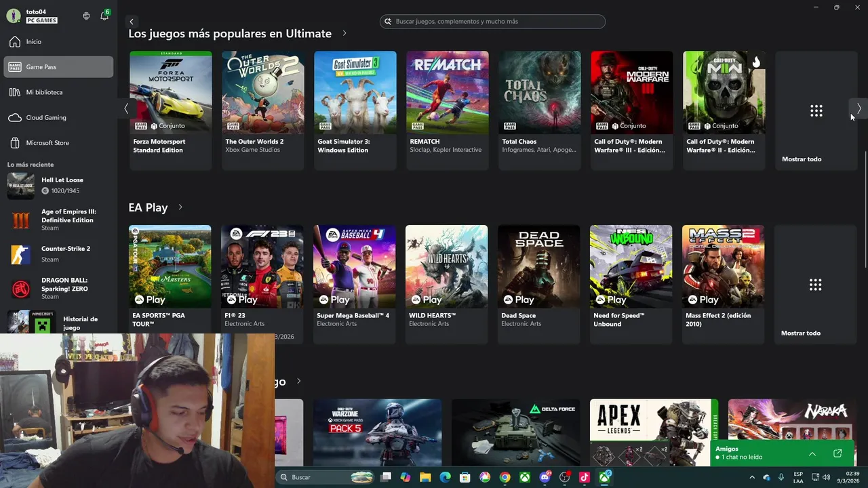Expand the Amigos chat panel chevron
The height and width of the screenshot is (488, 868).
(x=812, y=453)
